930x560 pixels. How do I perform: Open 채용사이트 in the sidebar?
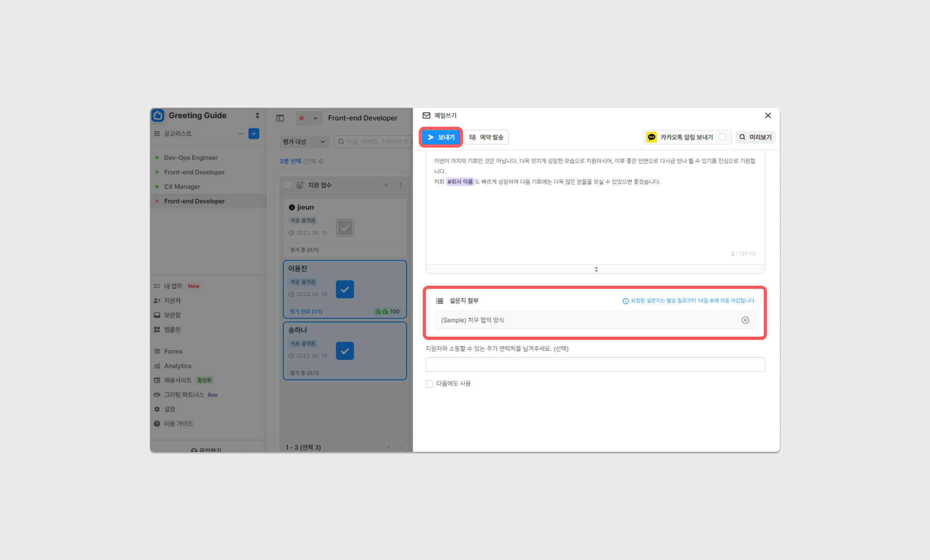pos(178,380)
